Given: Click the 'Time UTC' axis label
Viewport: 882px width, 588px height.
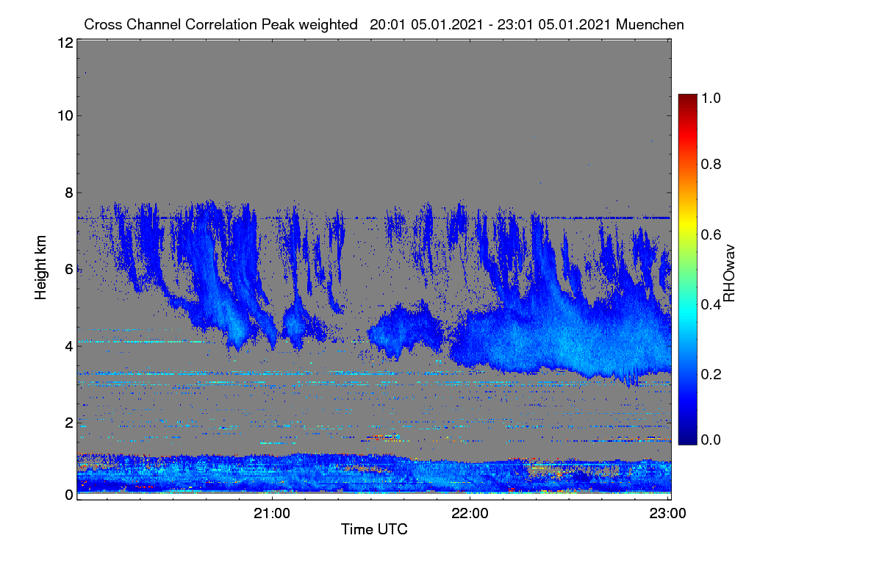Looking at the screenshot, I should 374,529.
